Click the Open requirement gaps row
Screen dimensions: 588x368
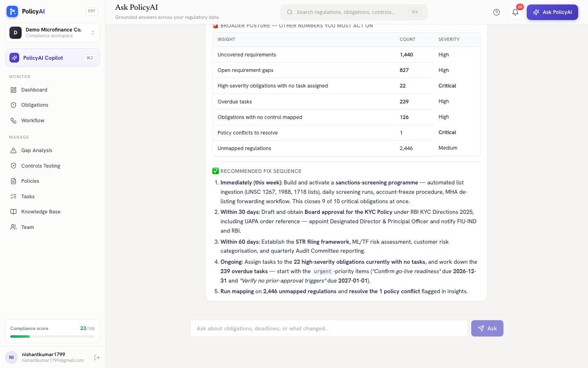(346, 70)
